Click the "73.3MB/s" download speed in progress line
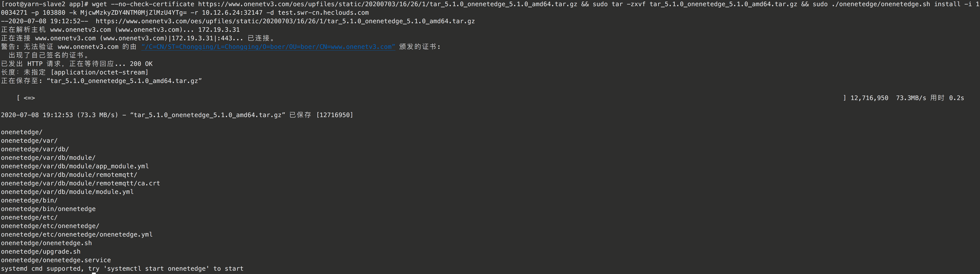980x274 pixels. [911, 98]
